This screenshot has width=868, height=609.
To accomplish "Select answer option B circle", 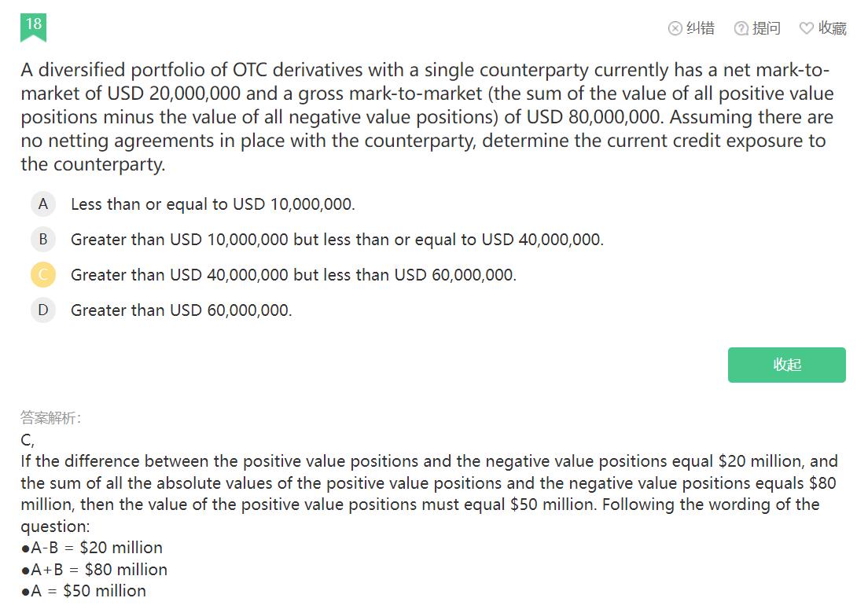I will [43, 240].
